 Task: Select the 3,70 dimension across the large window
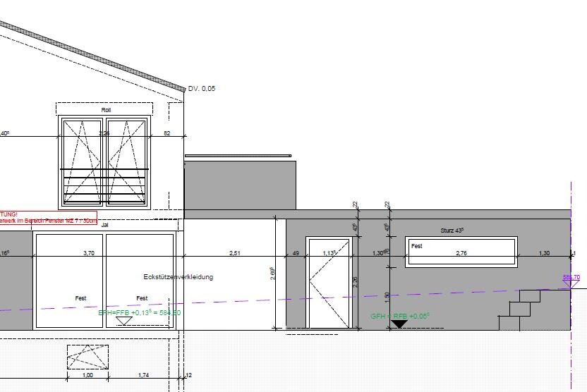click(x=89, y=252)
